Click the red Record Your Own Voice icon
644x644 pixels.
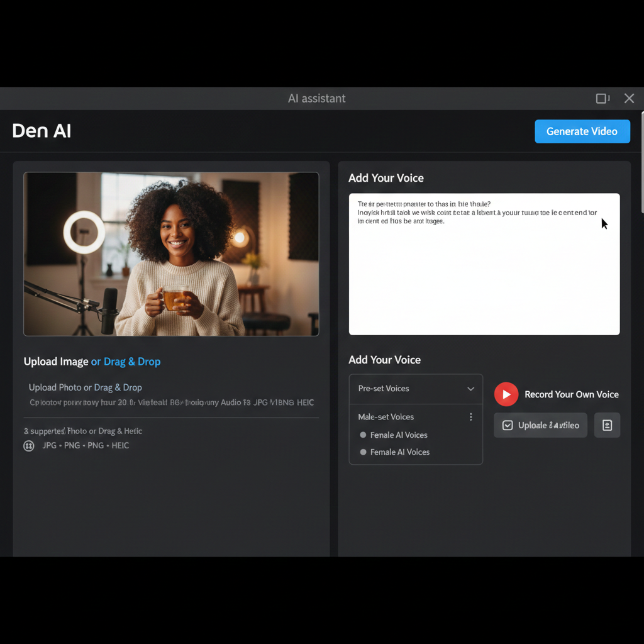506,394
